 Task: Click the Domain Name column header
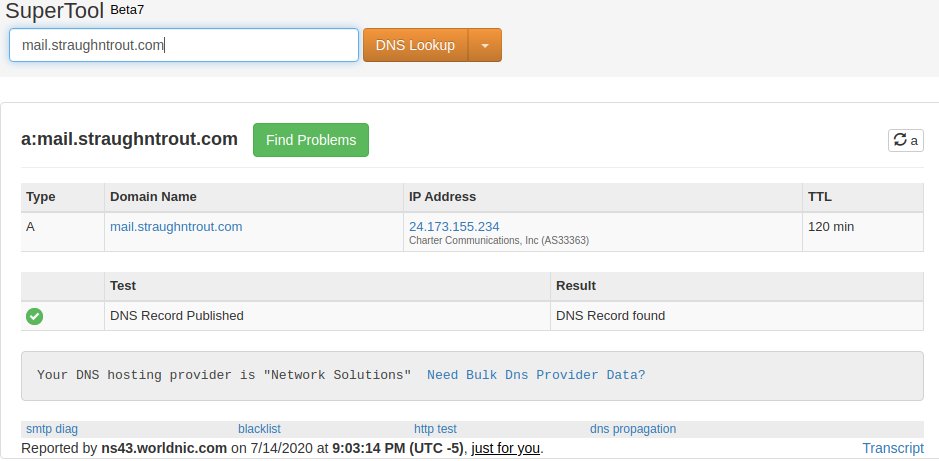click(153, 197)
